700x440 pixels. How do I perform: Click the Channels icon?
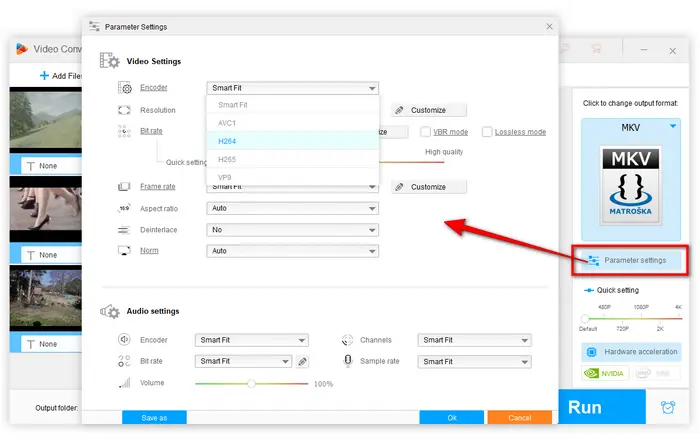pyautogui.click(x=347, y=340)
